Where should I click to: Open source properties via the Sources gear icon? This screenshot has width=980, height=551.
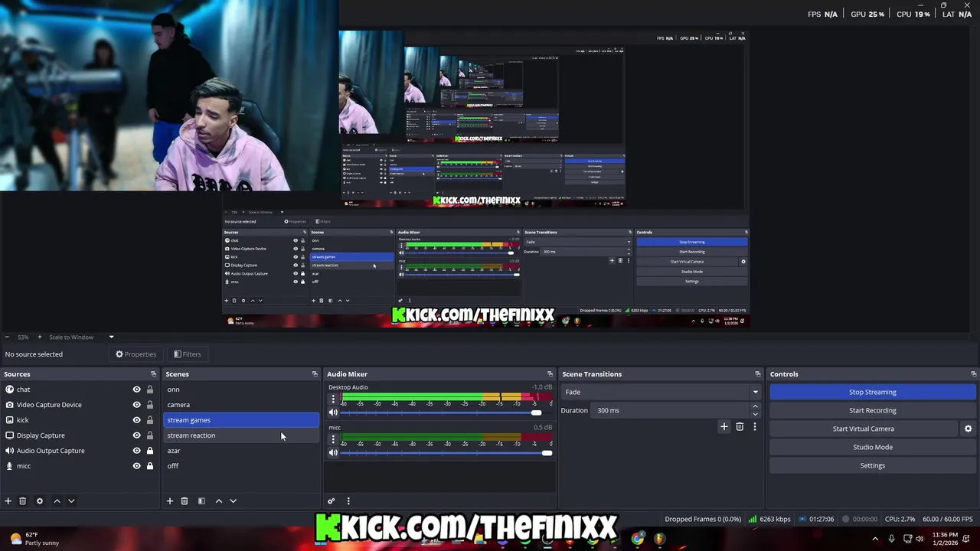40,501
